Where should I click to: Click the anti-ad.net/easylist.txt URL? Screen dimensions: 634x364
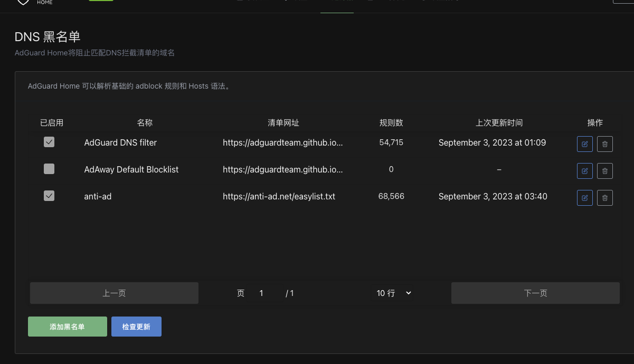(x=279, y=196)
